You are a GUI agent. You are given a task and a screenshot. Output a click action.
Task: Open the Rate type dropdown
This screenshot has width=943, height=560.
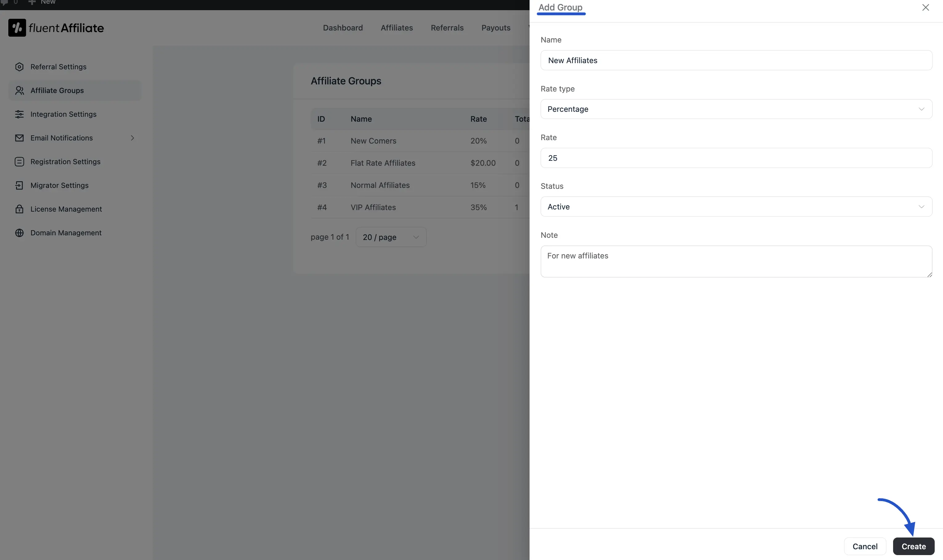(x=736, y=109)
